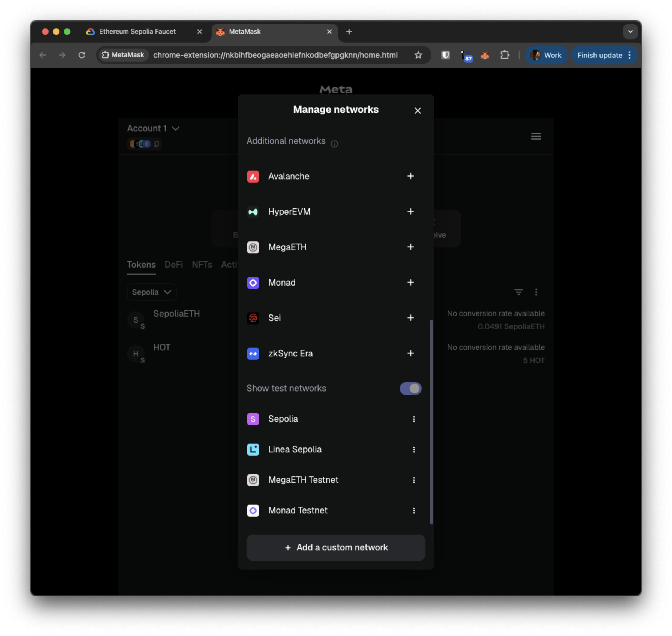Click the three-dot menu beside Monad Testnet
672x636 pixels.
tap(414, 511)
